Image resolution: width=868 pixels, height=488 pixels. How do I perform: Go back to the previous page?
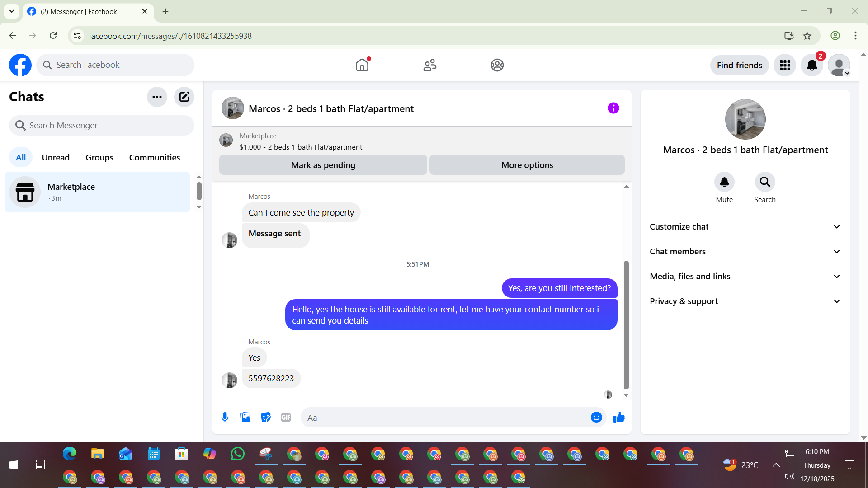(x=13, y=36)
